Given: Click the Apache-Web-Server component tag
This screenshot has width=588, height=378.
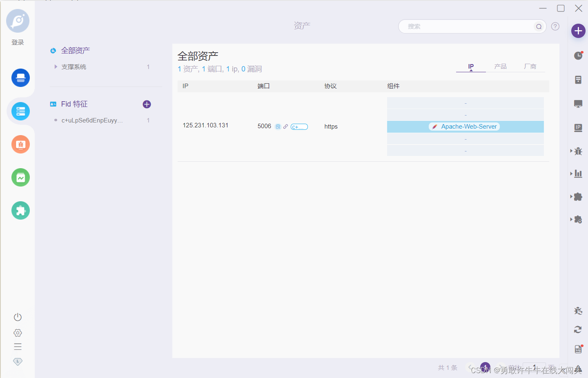Looking at the screenshot, I should point(464,127).
